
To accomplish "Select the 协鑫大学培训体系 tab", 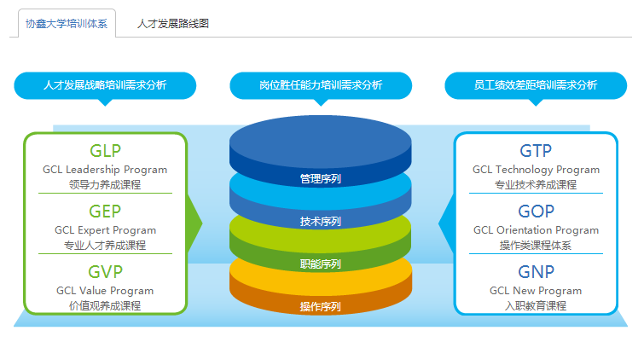I will point(67,23).
